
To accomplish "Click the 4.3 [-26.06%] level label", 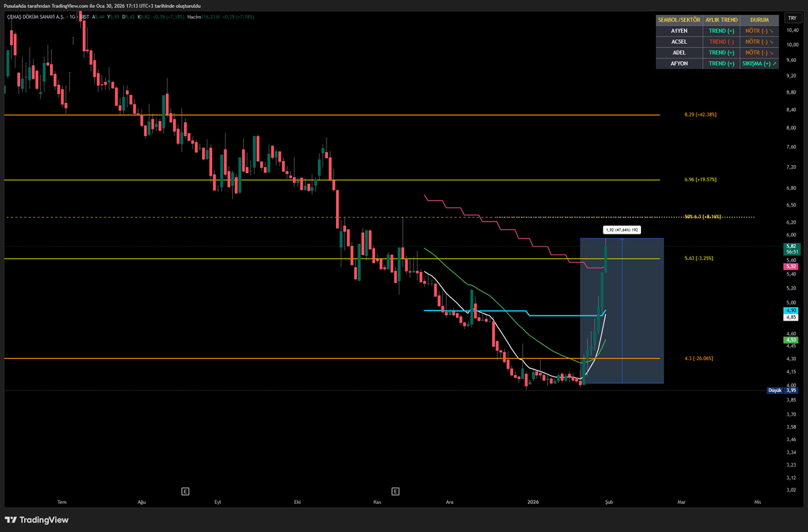I will point(698,358).
